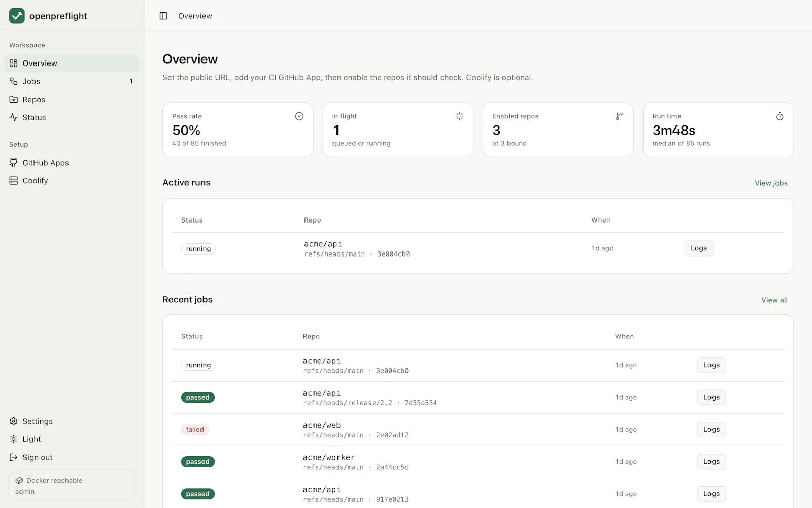This screenshot has height=508, width=812.
Task: Click the Active runs heading
Action: (x=186, y=183)
